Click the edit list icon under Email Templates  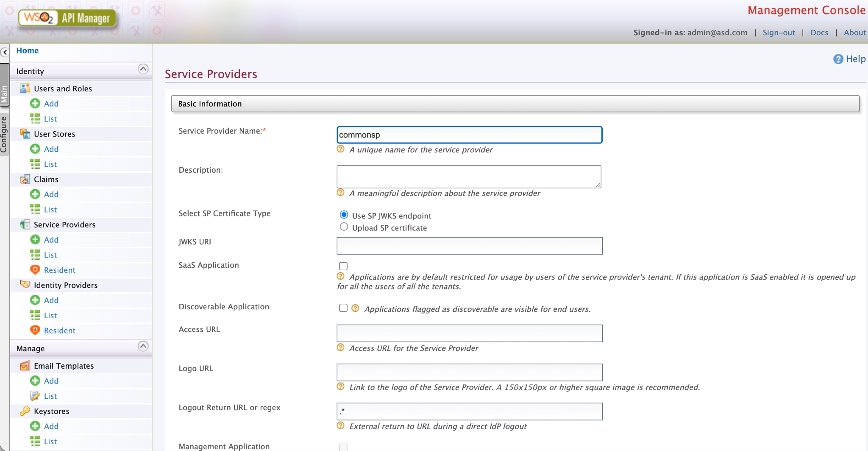tap(35, 396)
